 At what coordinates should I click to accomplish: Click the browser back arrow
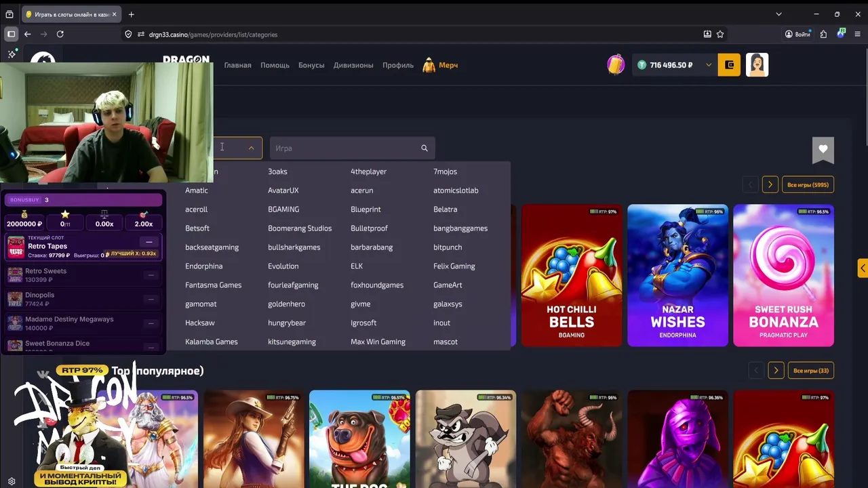pyautogui.click(x=27, y=34)
